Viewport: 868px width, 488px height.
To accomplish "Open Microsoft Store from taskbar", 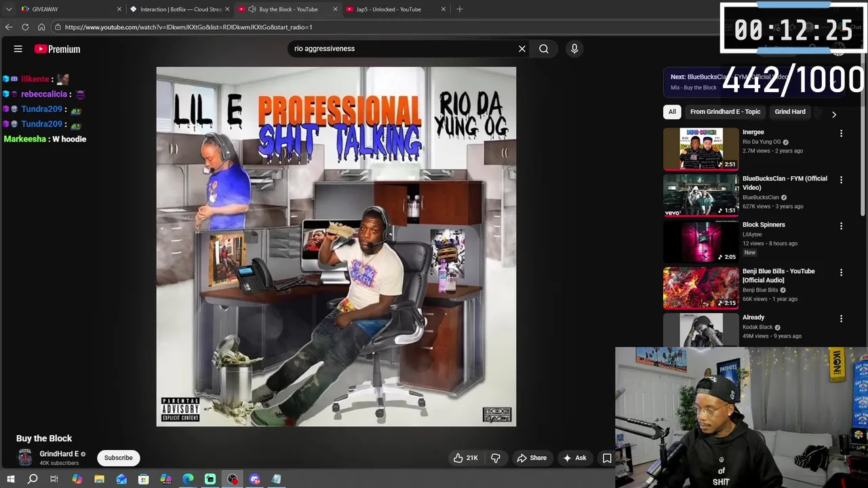I will 143,479.
